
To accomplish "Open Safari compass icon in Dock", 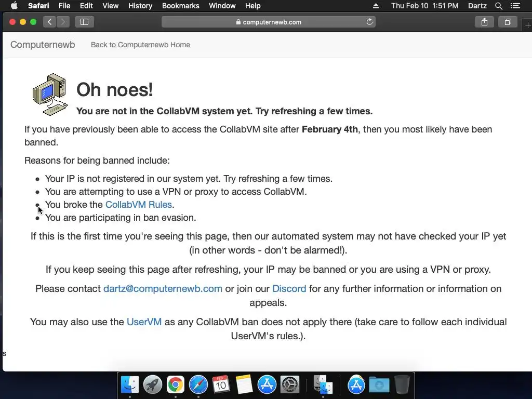I will (x=198, y=384).
